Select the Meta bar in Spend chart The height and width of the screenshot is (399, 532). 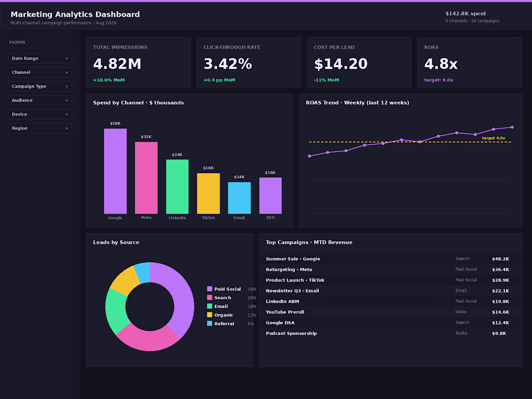point(146,178)
